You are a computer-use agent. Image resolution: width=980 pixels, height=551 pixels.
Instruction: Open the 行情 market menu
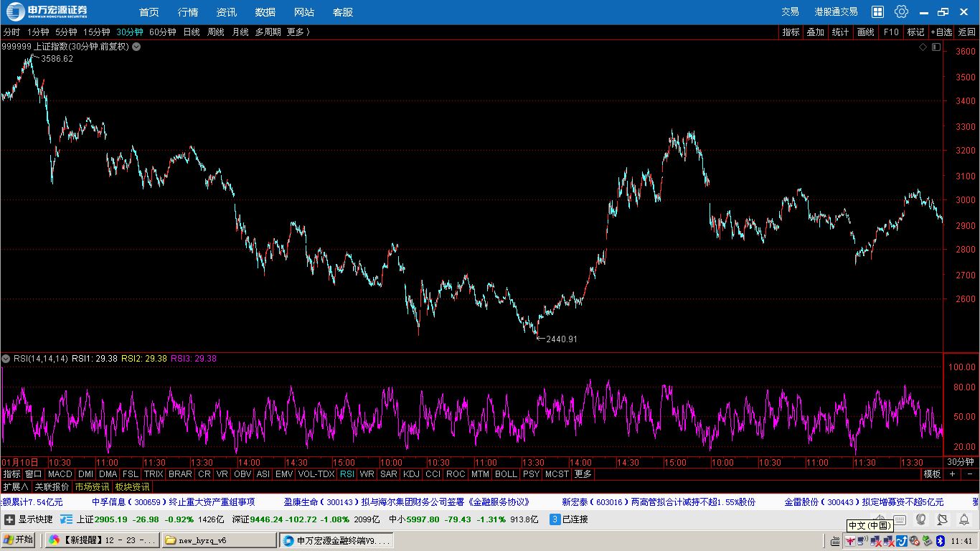[188, 12]
